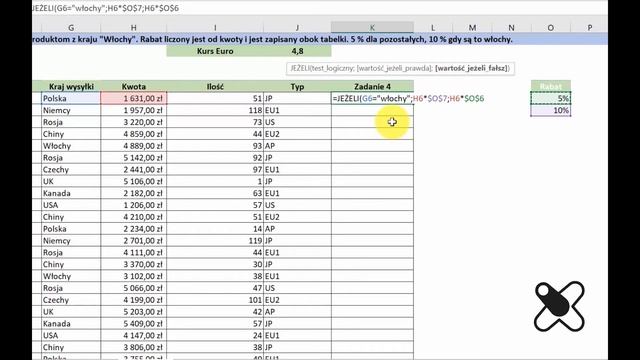Click the quantity cell showing 1
The image size is (640, 360).
[215, 181]
